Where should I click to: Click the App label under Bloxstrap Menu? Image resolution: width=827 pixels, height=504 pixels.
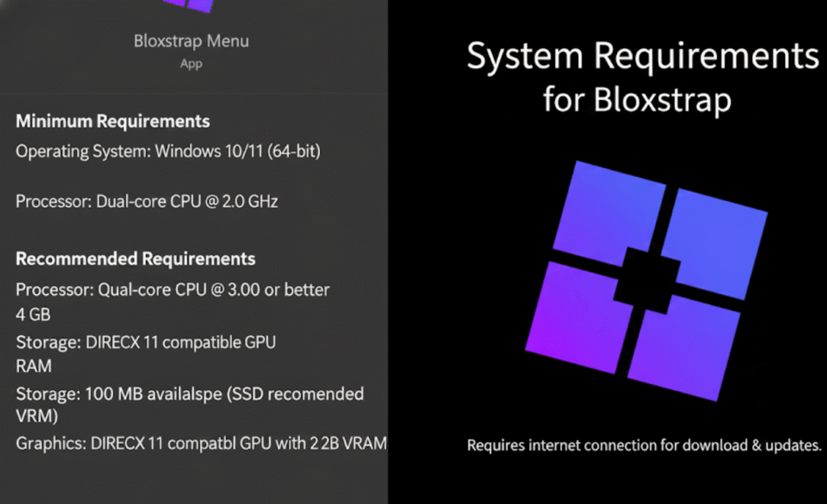pyautogui.click(x=191, y=64)
